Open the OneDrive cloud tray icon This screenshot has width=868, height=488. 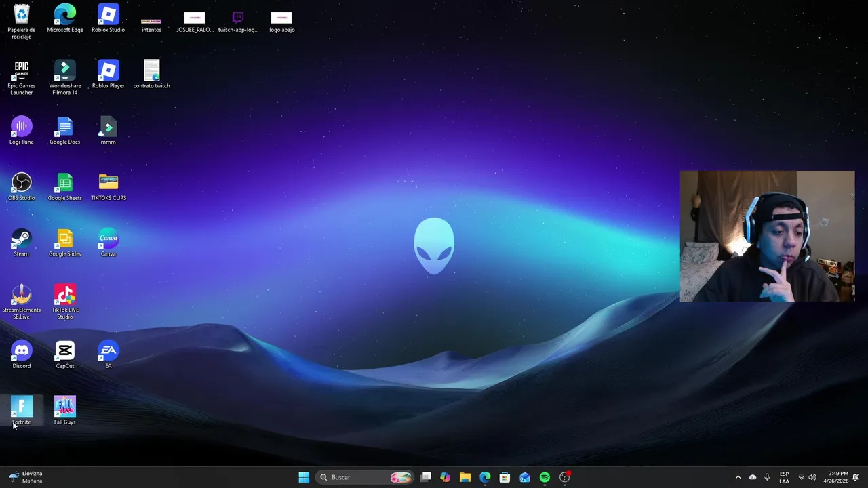pos(753,477)
